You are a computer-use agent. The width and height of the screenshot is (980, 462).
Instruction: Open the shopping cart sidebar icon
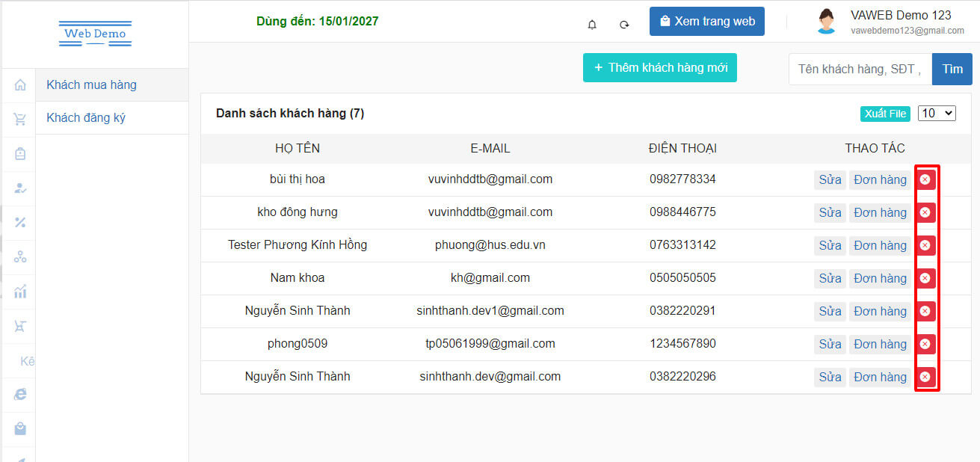point(20,119)
